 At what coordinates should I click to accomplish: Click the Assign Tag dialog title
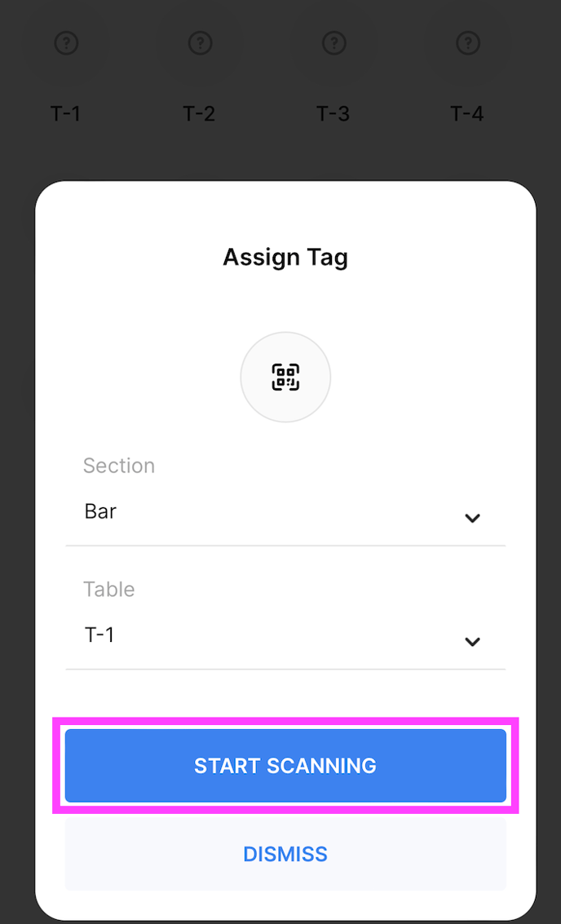pos(285,258)
